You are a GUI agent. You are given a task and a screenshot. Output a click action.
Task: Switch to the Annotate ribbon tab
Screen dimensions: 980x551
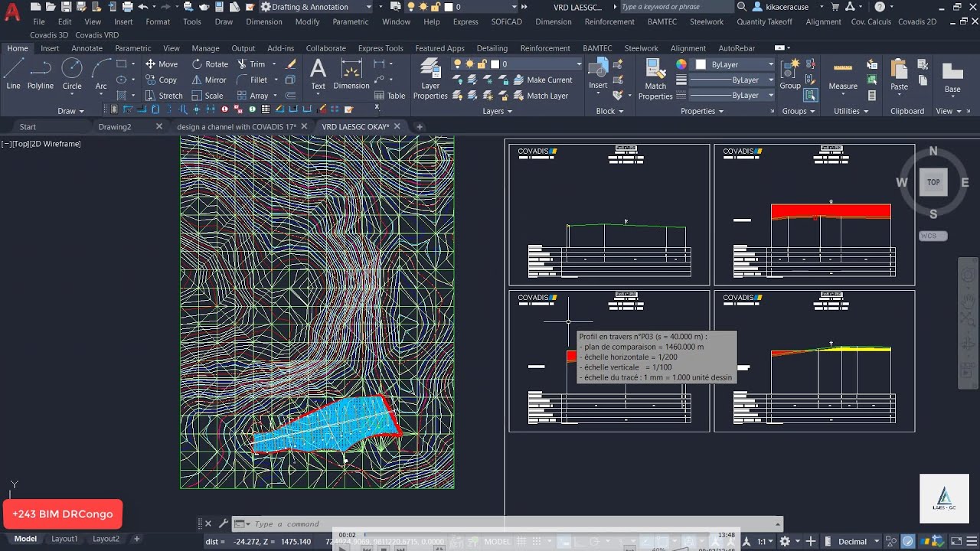click(x=87, y=48)
